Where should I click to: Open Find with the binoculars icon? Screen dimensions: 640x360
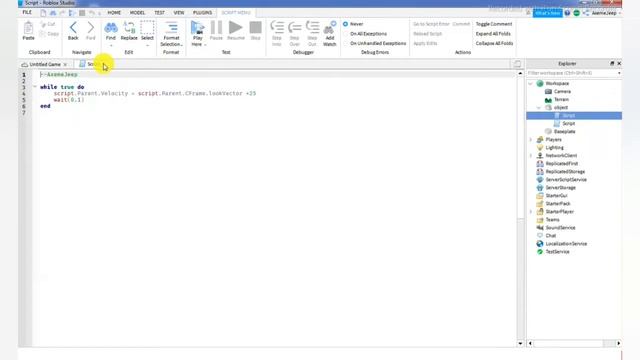(111, 28)
